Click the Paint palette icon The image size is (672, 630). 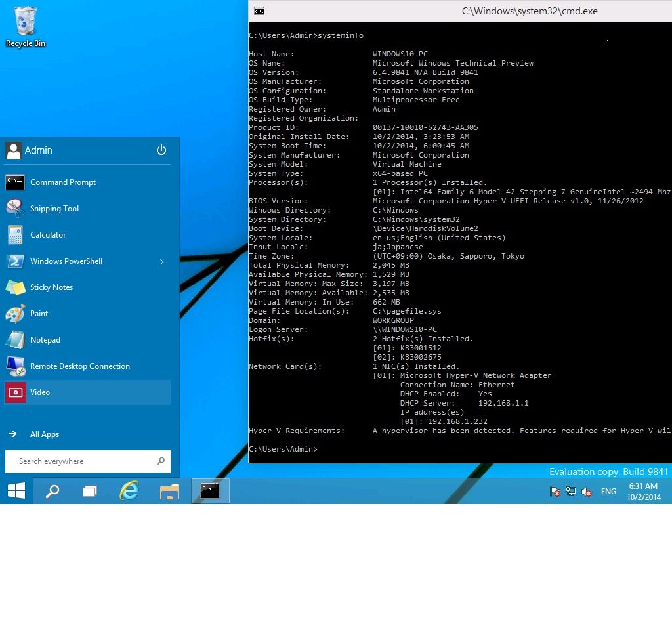click(x=16, y=314)
